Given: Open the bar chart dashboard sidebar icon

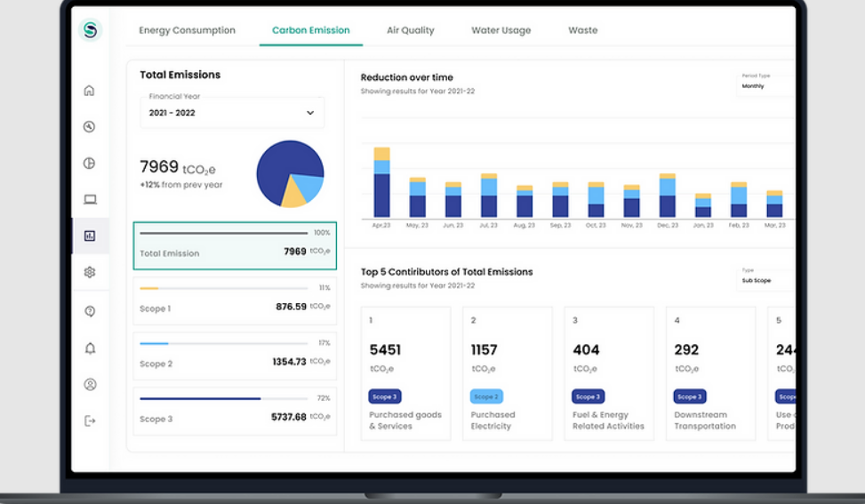Looking at the screenshot, I should click(90, 236).
